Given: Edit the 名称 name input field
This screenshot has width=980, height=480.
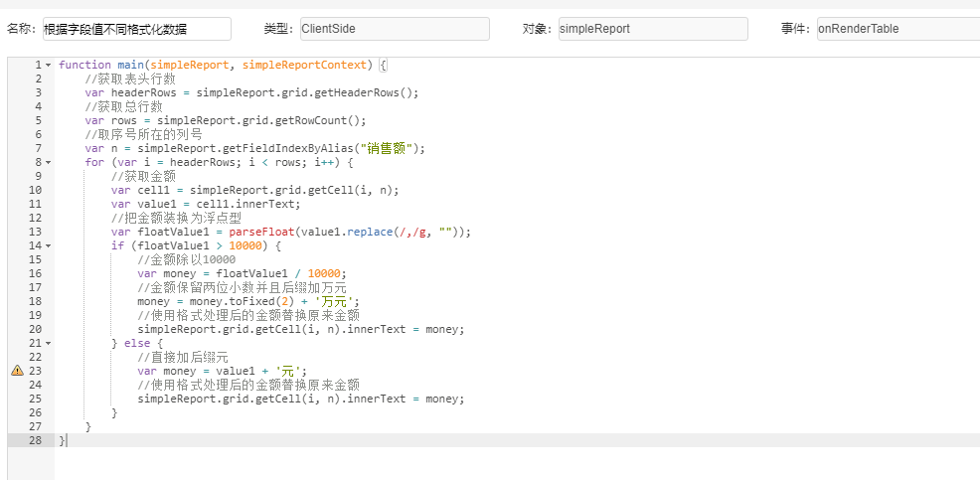Looking at the screenshot, I should click(137, 29).
